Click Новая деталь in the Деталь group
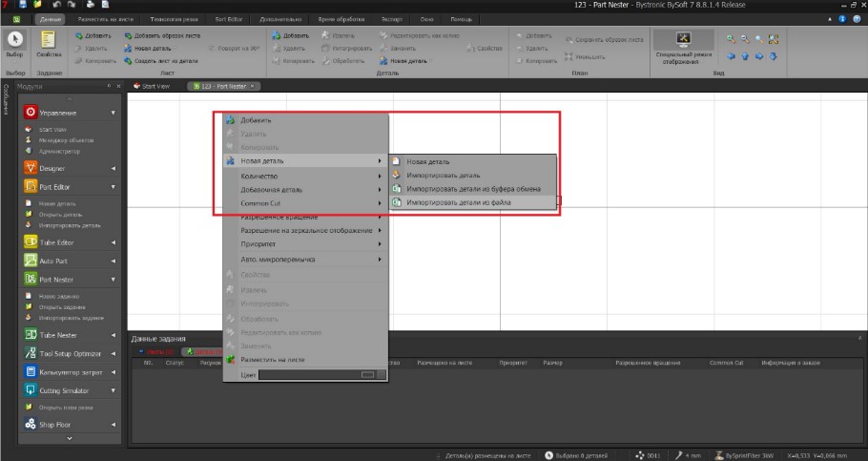 click(x=403, y=61)
